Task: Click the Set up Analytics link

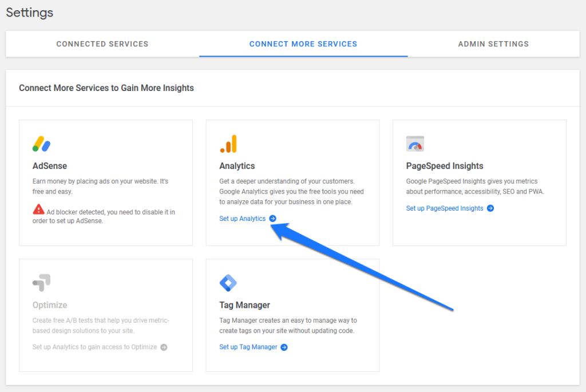Action: pos(243,219)
